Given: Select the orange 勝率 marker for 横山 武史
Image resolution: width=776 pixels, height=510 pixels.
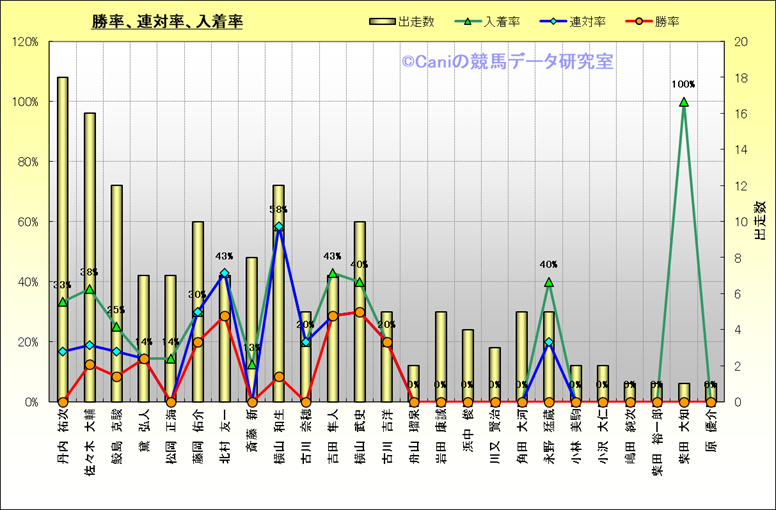Looking at the screenshot, I should [360, 312].
